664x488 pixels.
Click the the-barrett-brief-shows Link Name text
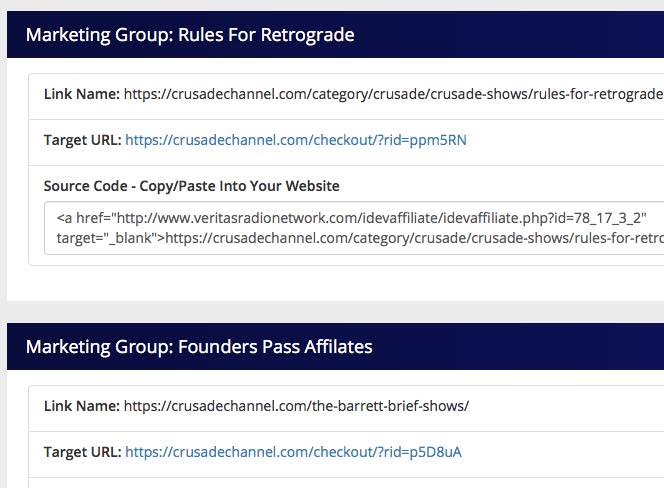(x=296, y=406)
